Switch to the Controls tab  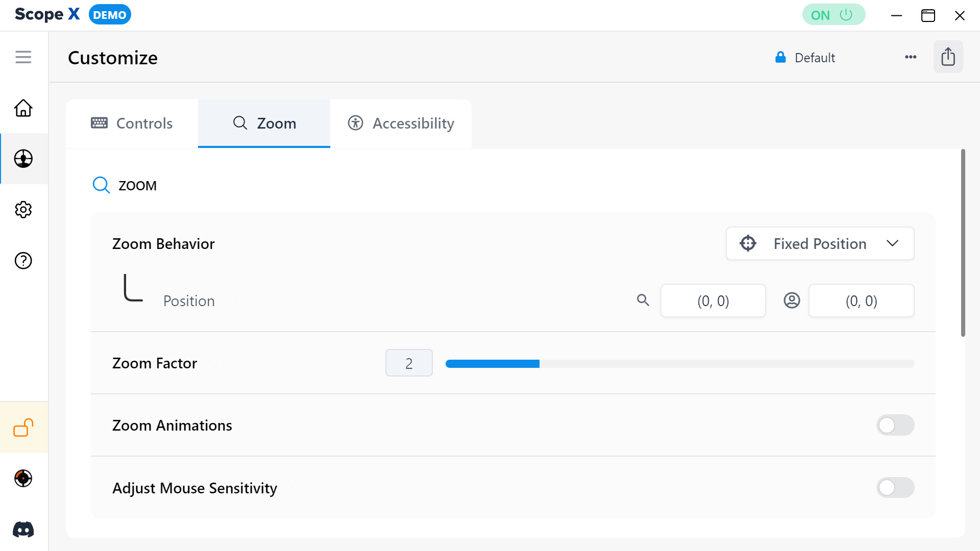click(x=132, y=123)
